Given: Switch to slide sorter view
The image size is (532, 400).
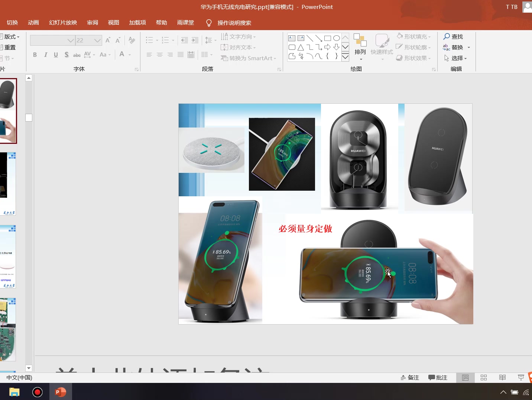Looking at the screenshot, I should pyautogui.click(x=484, y=377).
